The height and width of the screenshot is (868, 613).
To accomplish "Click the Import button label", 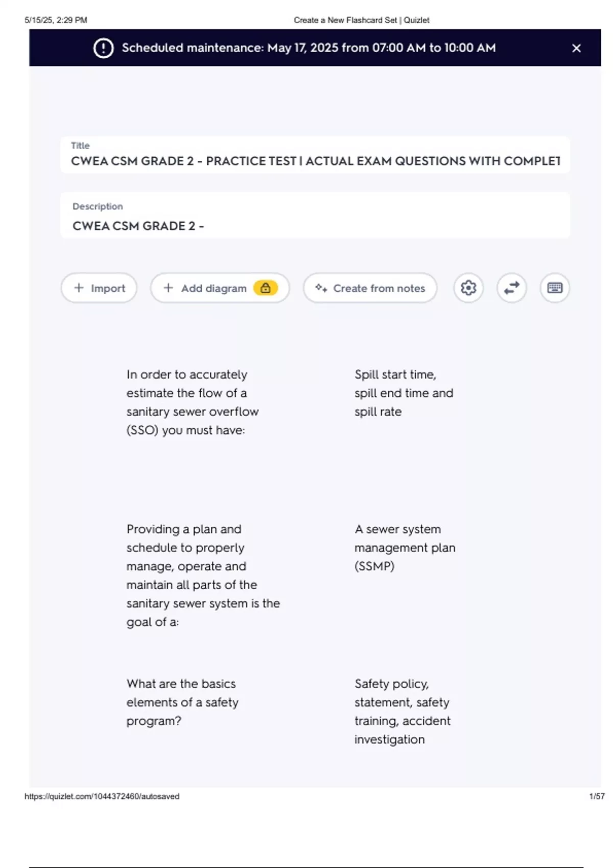I will [x=108, y=288].
